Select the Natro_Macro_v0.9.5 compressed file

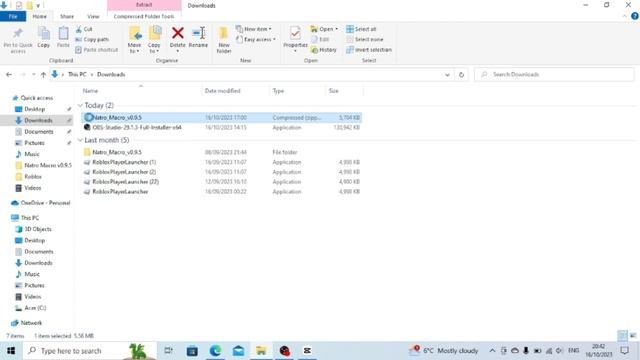[x=222, y=118]
